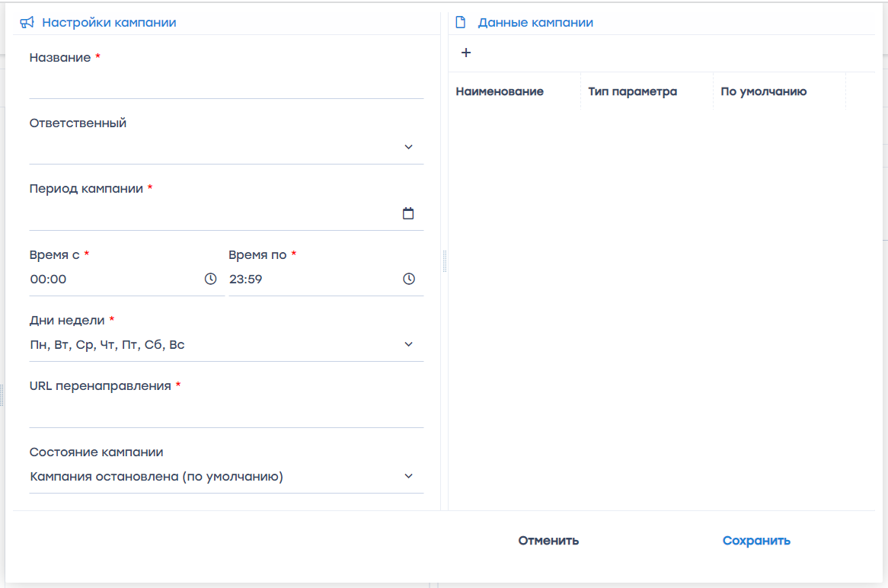The height and width of the screenshot is (588, 888).
Task: Expand the Состояние кампании dropdown
Action: [408, 476]
